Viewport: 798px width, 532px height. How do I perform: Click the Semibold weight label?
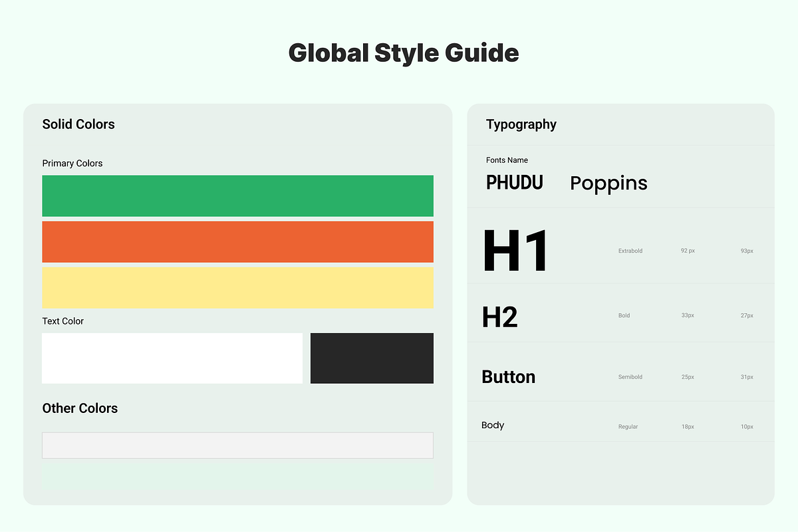click(630, 377)
